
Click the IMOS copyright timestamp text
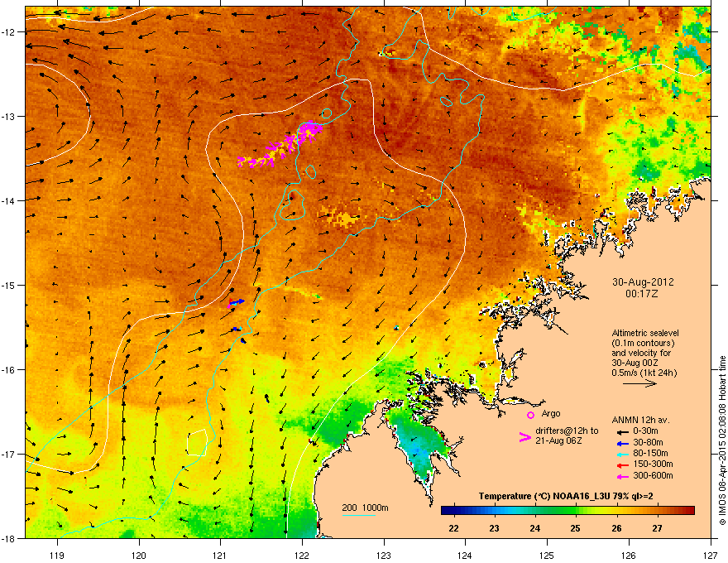click(x=722, y=440)
